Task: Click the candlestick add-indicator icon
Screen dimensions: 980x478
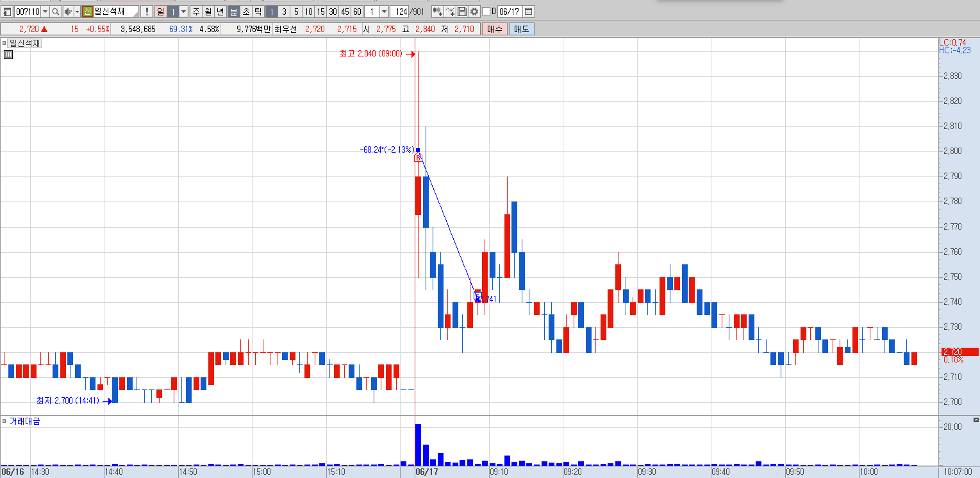Action: (438, 12)
